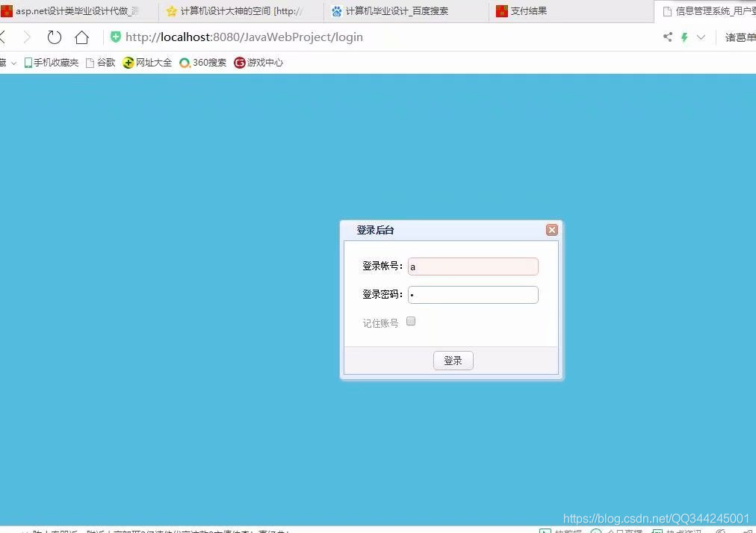The width and height of the screenshot is (756, 533).
Task: Open the 游戏中心 bookmark
Action: [x=258, y=62]
